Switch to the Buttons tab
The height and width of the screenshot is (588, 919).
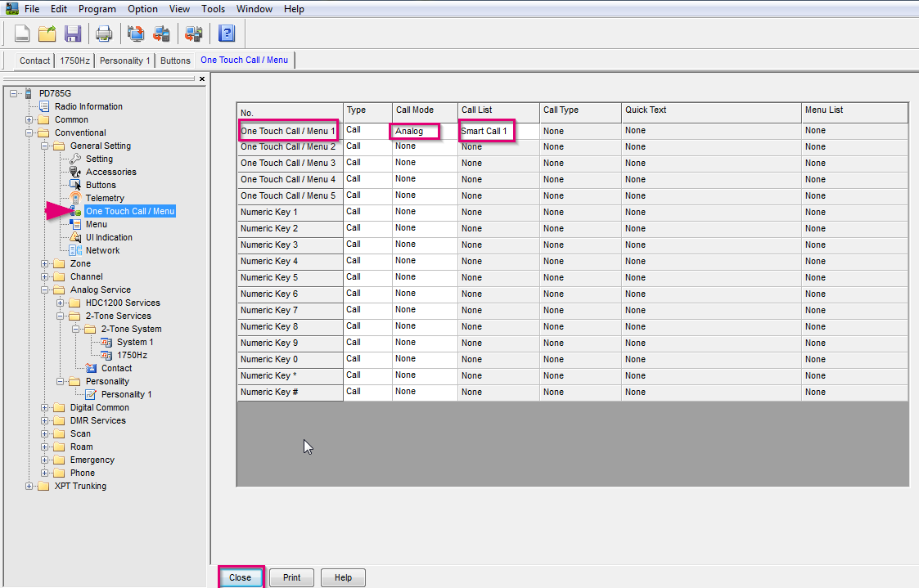coord(175,61)
